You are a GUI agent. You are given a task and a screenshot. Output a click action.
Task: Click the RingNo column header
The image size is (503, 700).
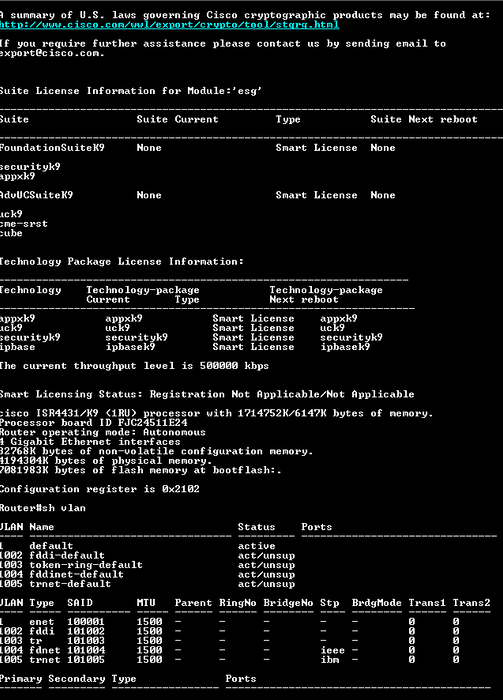[237, 603]
